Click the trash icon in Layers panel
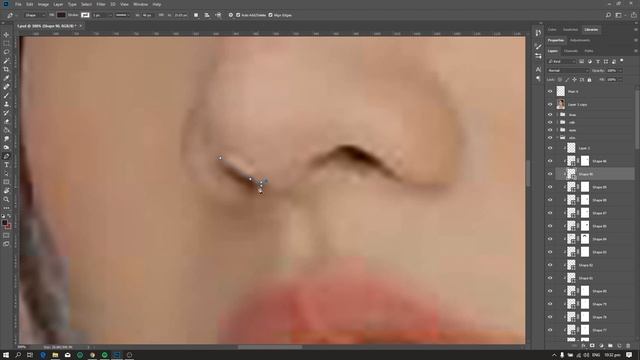 point(628,346)
